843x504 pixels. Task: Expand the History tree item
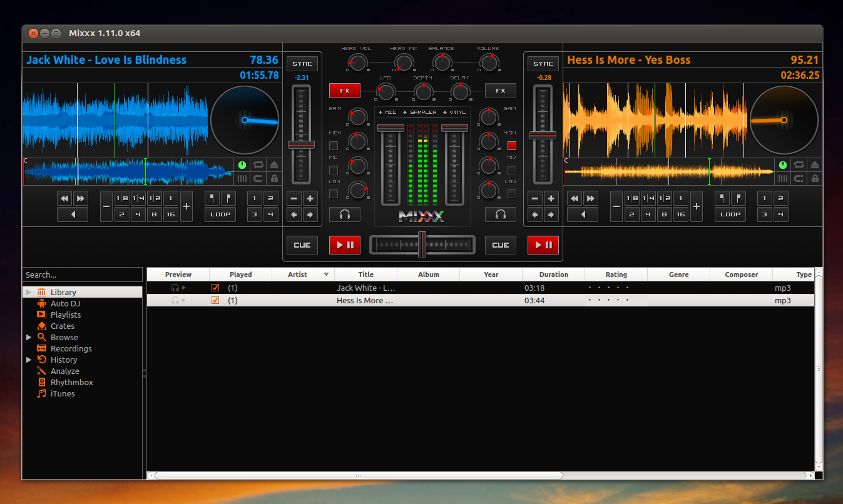pyautogui.click(x=29, y=360)
